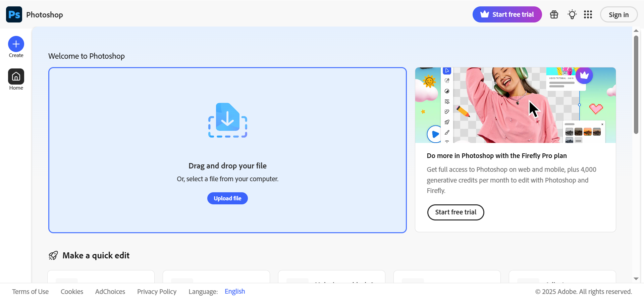Viewport: 644px width, 301px height.
Task: Open the gift box rewards icon
Action: click(x=554, y=14)
